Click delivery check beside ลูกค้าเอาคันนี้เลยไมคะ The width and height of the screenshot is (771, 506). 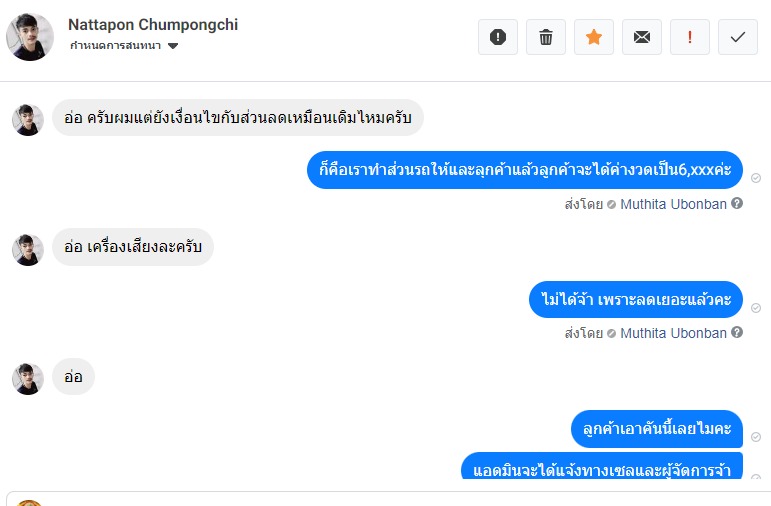pyautogui.click(x=756, y=437)
